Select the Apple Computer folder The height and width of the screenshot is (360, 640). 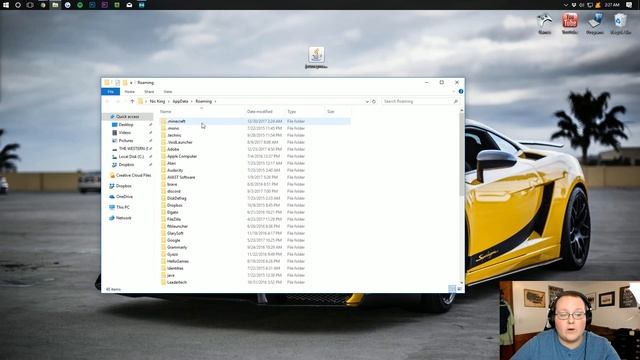point(182,156)
